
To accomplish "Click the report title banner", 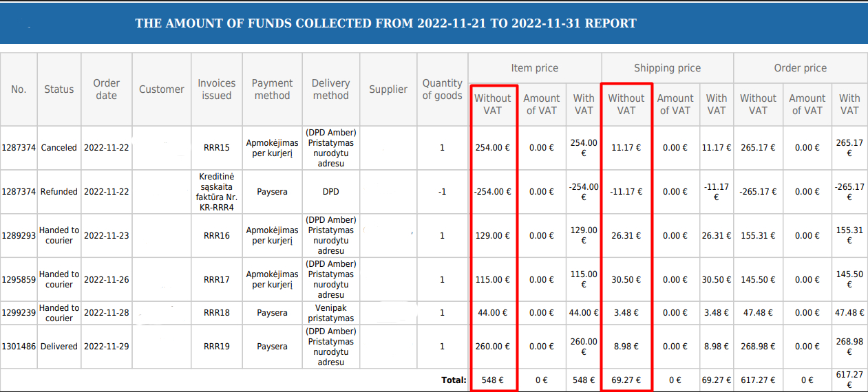I will 385,23.
